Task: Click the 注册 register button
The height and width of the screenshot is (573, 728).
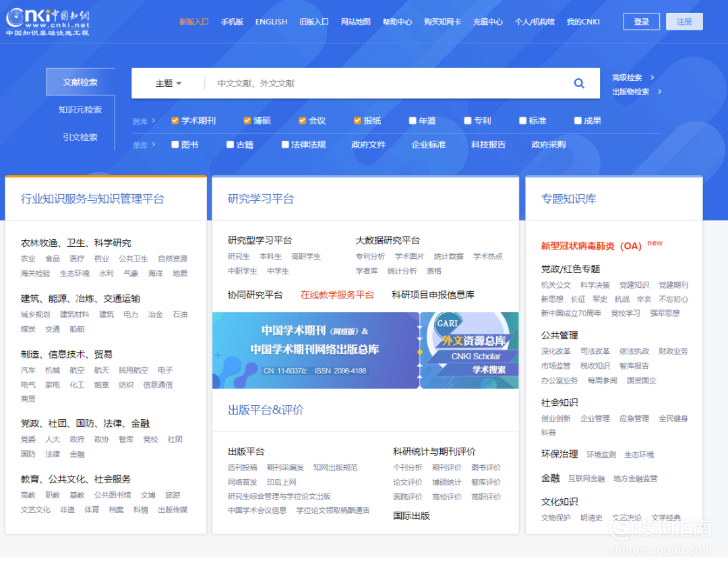Action: click(684, 22)
